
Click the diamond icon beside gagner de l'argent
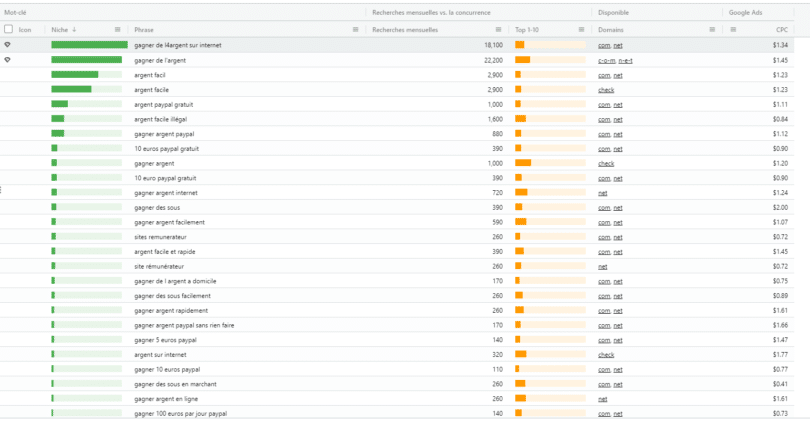coord(7,60)
